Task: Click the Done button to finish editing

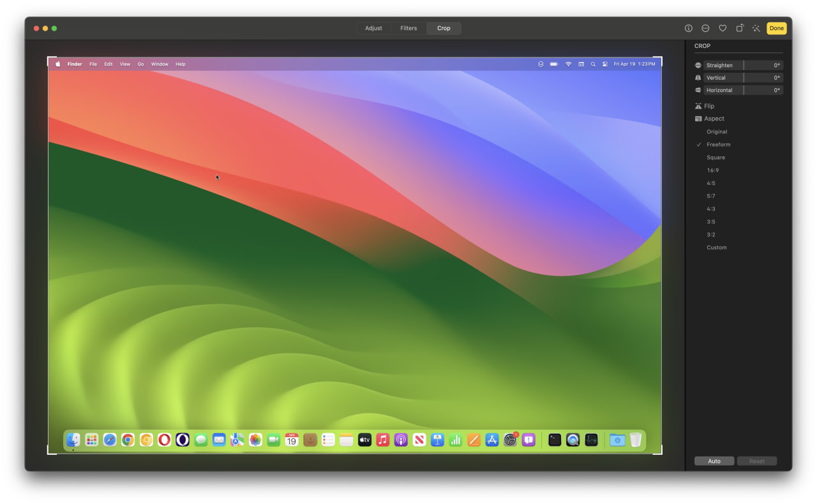Action: (x=776, y=28)
